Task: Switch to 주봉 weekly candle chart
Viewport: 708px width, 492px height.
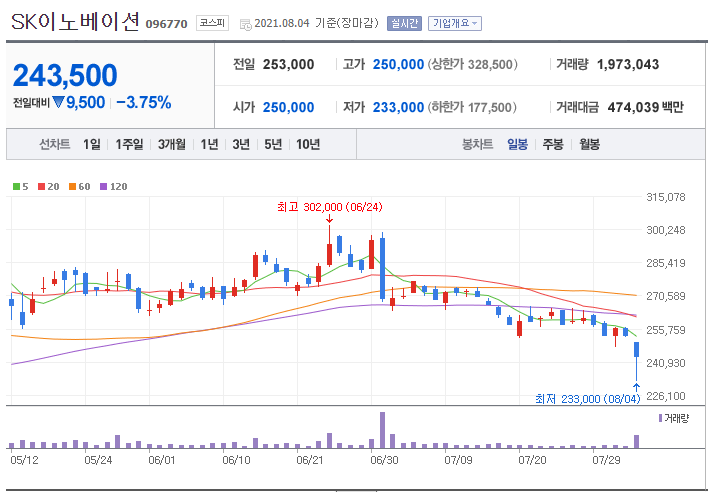Action: pyautogui.click(x=553, y=144)
